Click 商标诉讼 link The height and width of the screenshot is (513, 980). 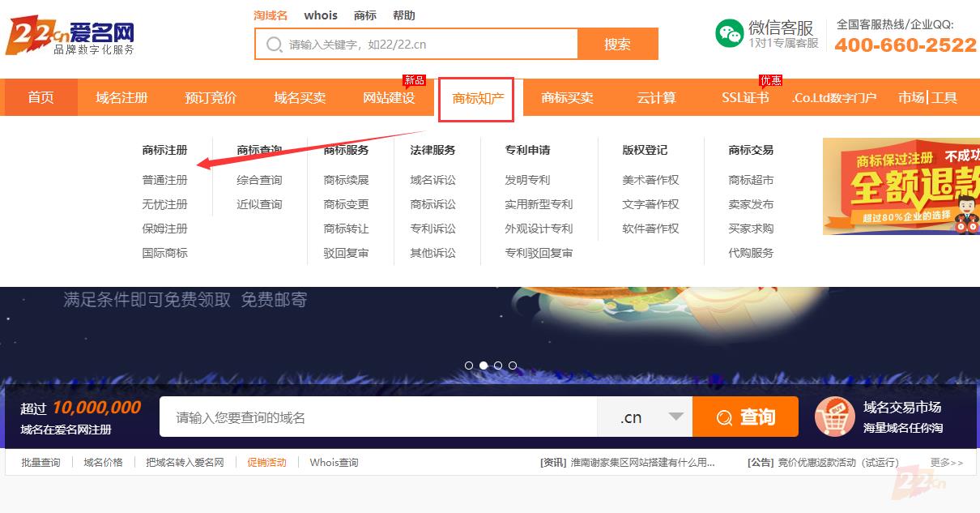[x=432, y=204]
